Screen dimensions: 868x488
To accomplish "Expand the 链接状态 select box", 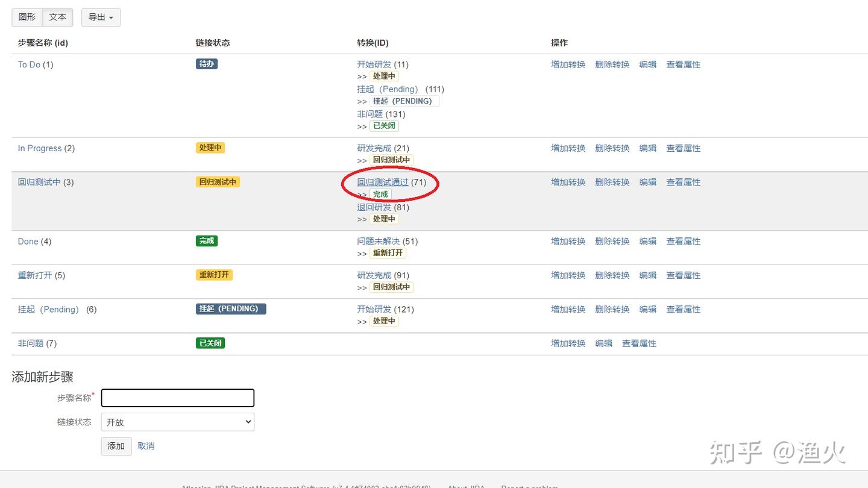I will tap(178, 422).
